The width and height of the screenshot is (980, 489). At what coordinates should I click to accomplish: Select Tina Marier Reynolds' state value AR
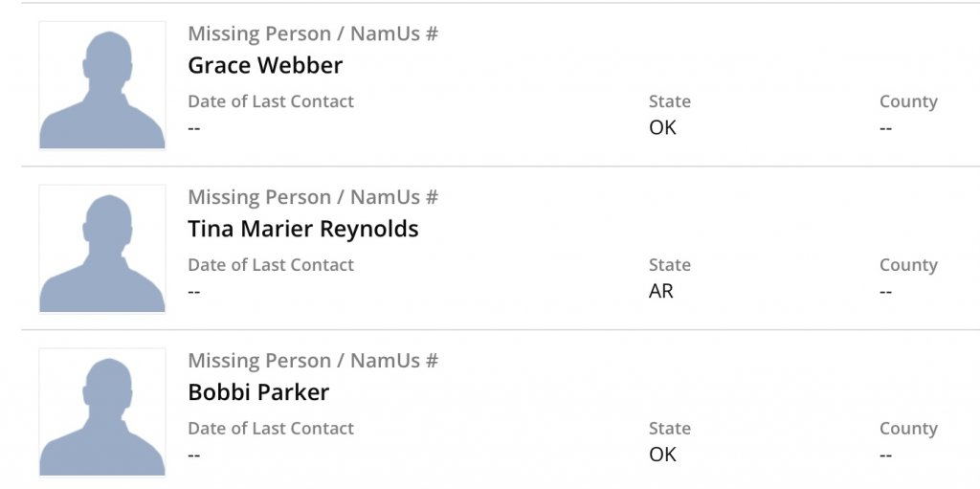coord(661,291)
